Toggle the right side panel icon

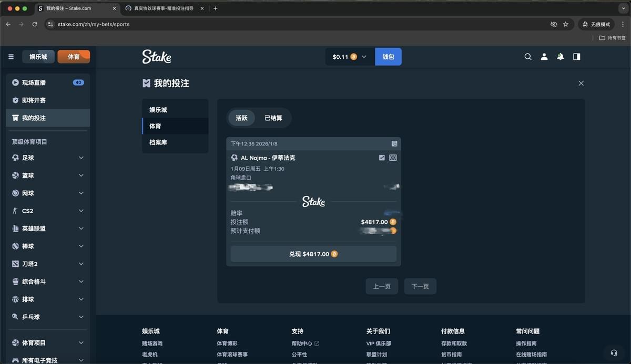tap(577, 57)
